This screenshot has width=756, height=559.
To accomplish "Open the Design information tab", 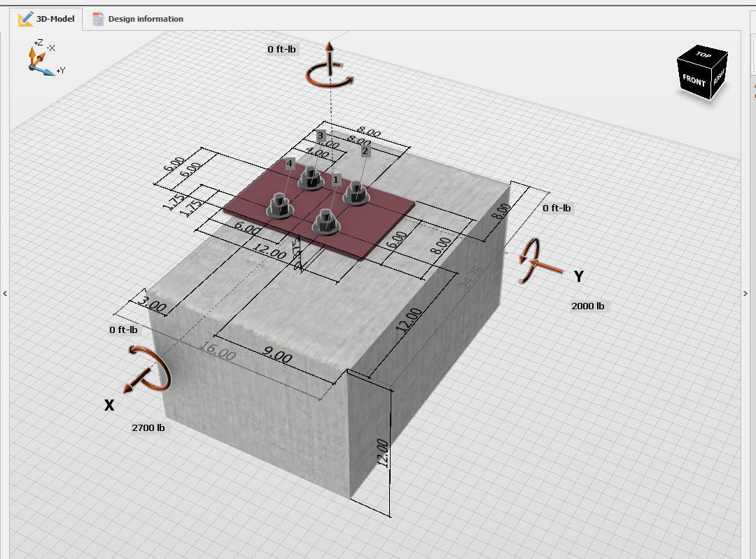I will [138, 19].
